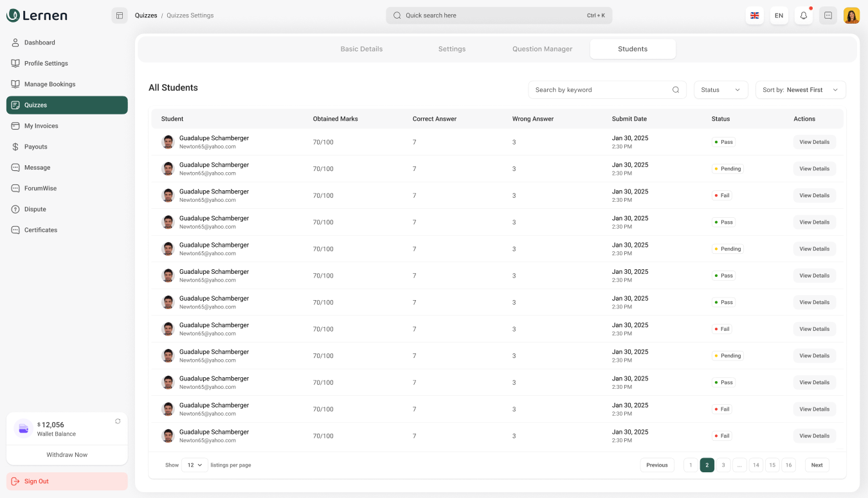Screen dimensions: 868x498
Task: Click the Withdraw Now button
Action: [x=67, y=455]
